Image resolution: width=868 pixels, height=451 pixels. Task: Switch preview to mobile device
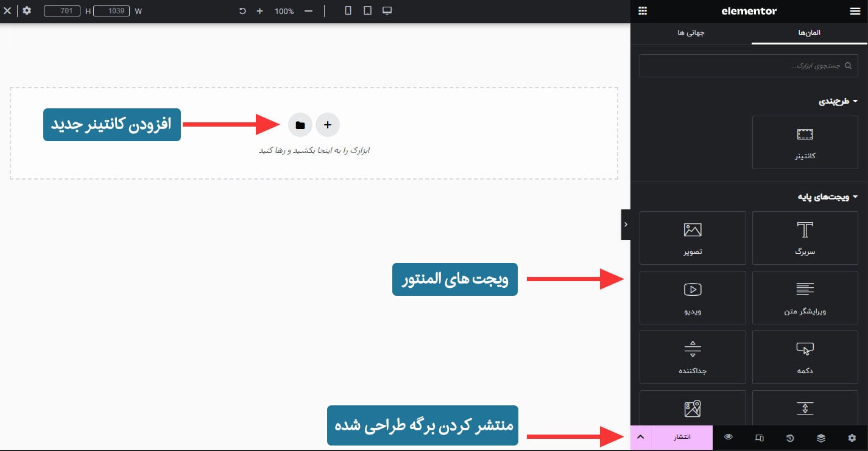(x=348, y=11)
